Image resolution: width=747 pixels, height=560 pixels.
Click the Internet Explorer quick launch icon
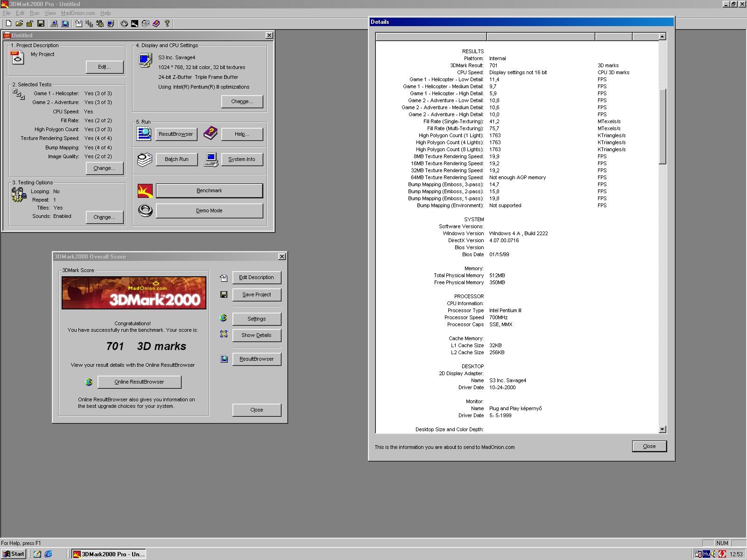click(x=48, y=554)
